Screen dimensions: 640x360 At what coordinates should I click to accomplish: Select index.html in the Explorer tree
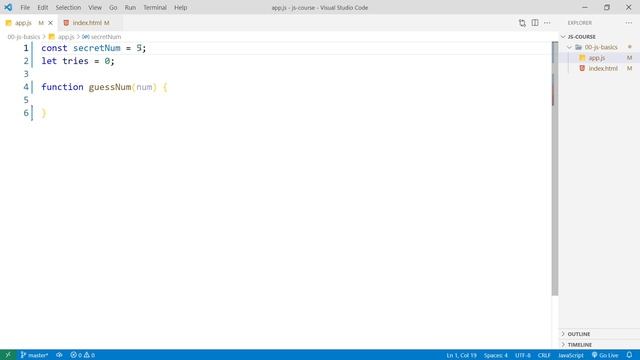coord(599,69)
